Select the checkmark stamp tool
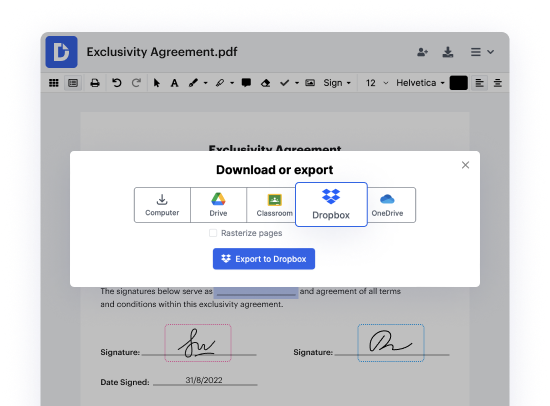Image resolution: width=550 pixels, height=406 pixels. click(284, 83)
